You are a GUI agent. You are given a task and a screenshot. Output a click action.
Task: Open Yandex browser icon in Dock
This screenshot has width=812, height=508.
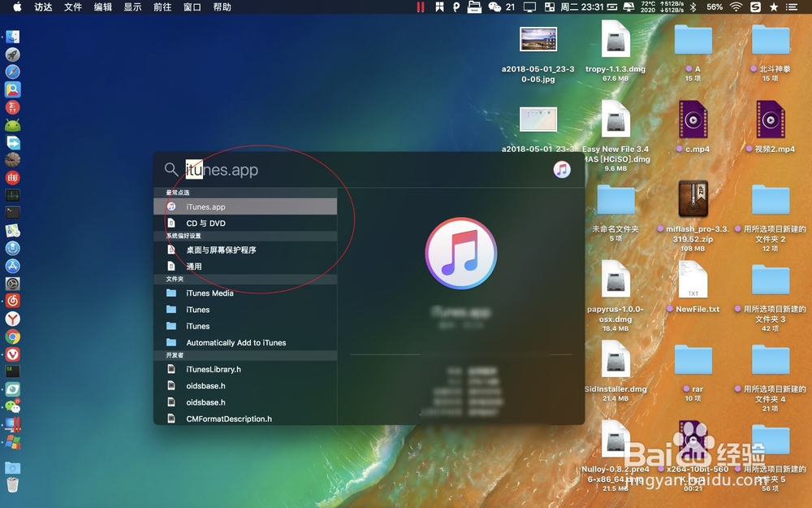[13, 319]
